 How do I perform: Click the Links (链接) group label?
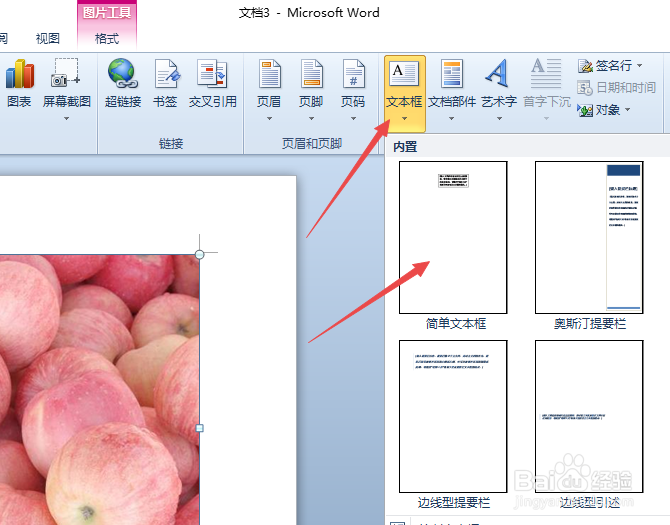(171, 144)
